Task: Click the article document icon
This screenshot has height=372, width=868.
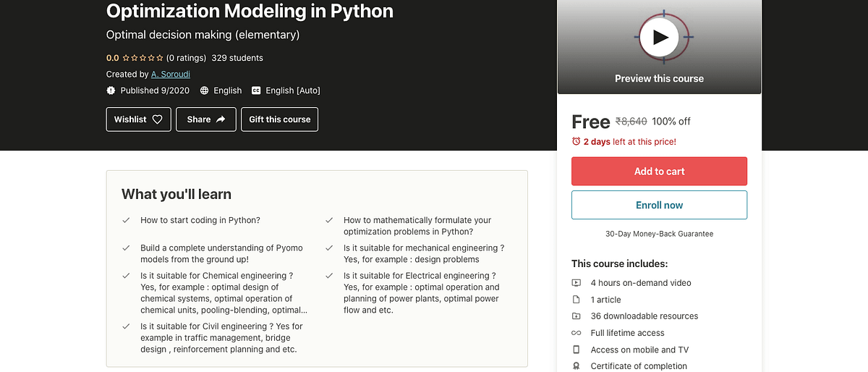Action: click(576, 300)
